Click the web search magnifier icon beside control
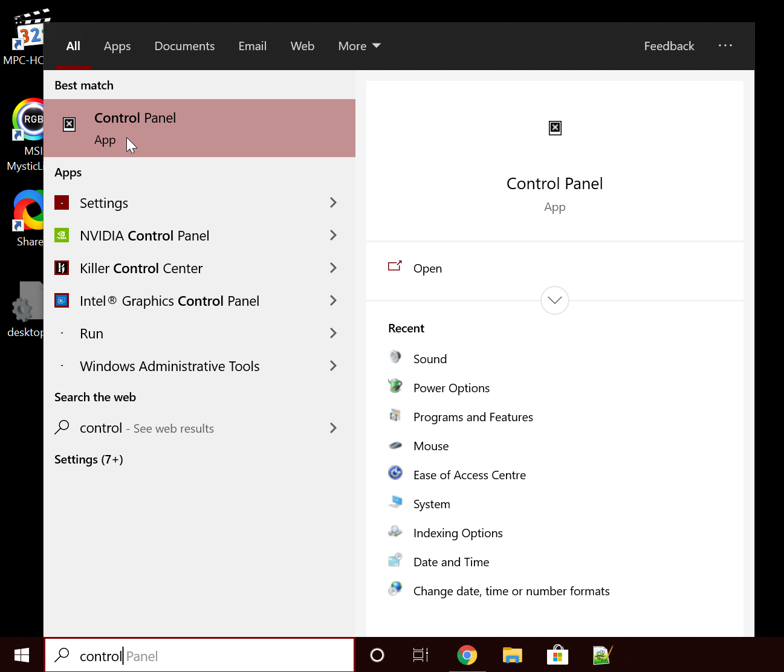The width and height of the screenshot is (784, 672). click(62, 427)
